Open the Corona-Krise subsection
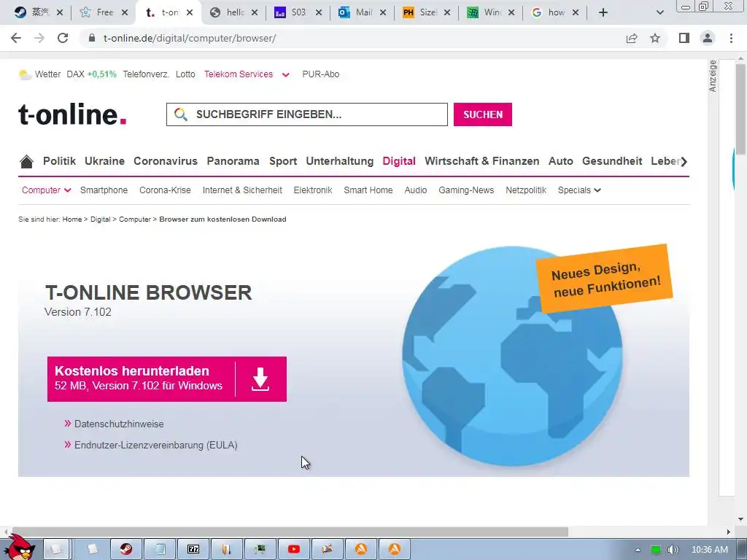747x560 pixels. click(x=165, y=190)
